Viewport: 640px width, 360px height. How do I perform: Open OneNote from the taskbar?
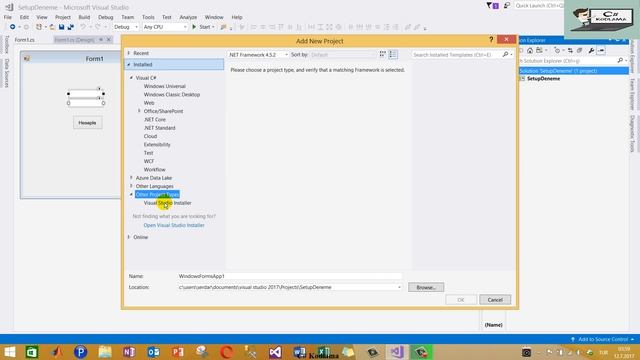[x=129, y=352]
